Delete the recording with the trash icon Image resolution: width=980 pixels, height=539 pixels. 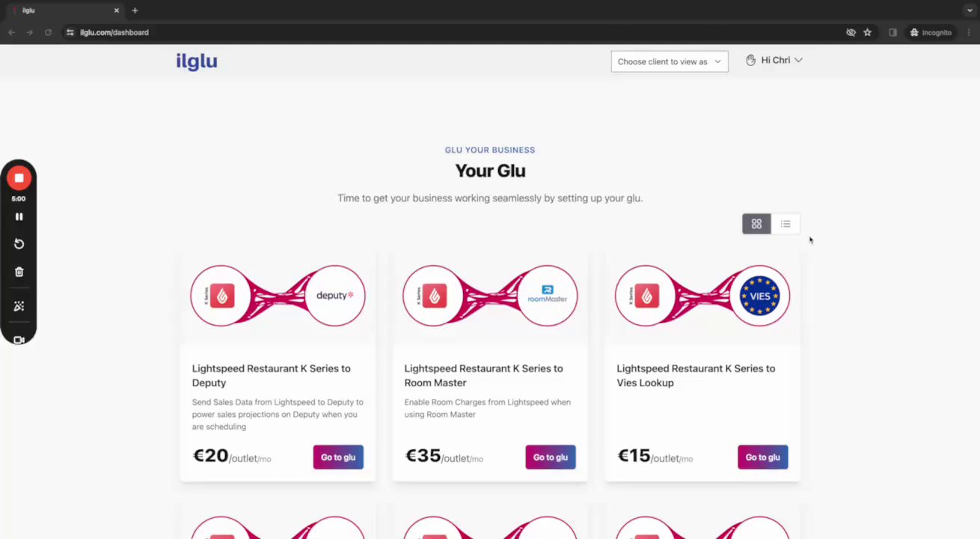click(x=19, y=272)
